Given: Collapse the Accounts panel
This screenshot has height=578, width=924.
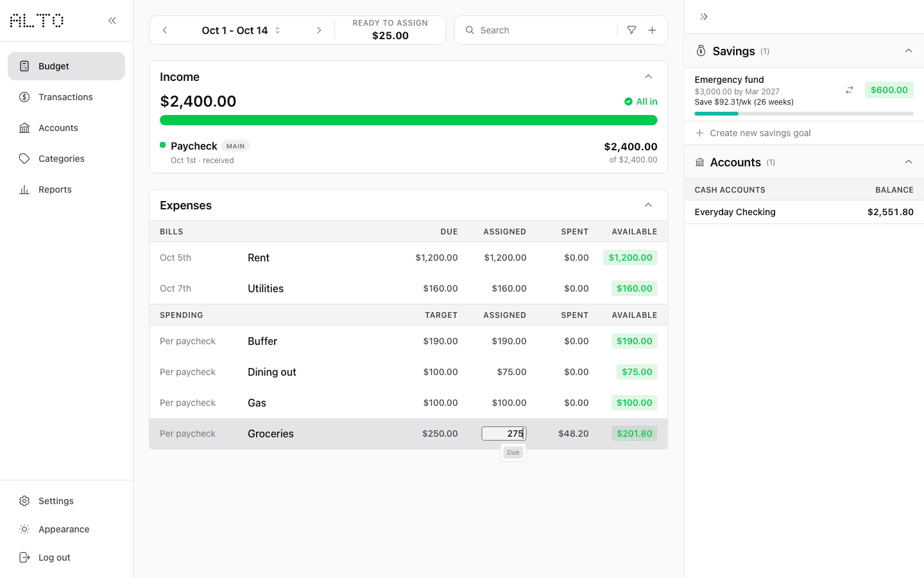Looking at the screenshot, I should [x=908, y=162].
